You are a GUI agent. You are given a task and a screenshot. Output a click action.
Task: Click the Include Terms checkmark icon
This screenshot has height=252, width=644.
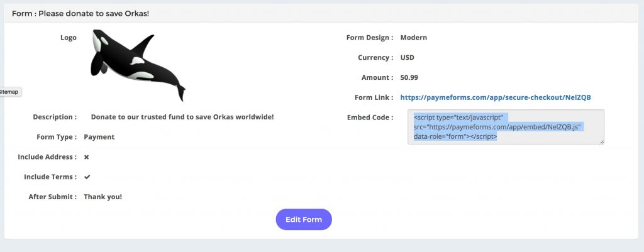click(87, 177)
